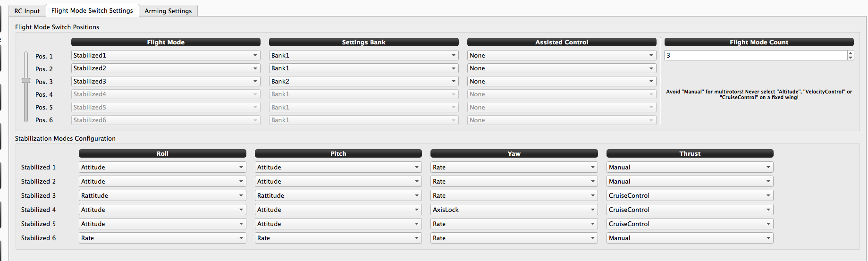868x261 pixels.
Task: Open Stabilized 6 Thrust Manual dropdown
Action: 690,238
